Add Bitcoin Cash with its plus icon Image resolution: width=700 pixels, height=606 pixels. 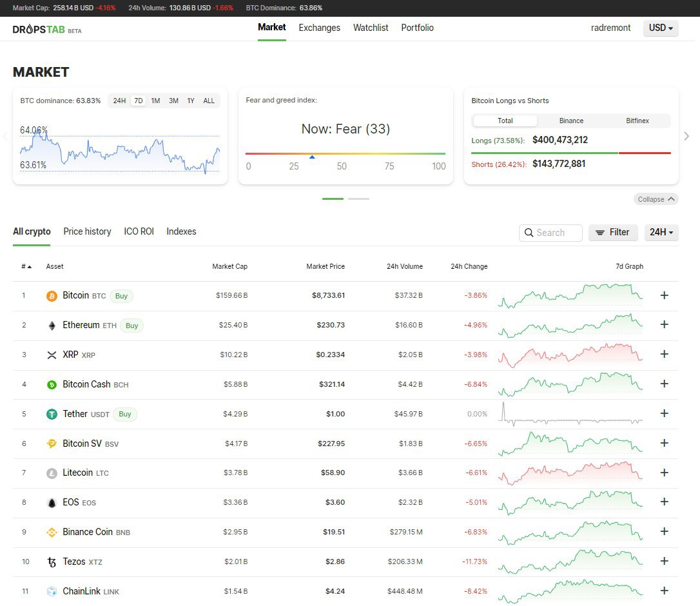tap(665, 384)
